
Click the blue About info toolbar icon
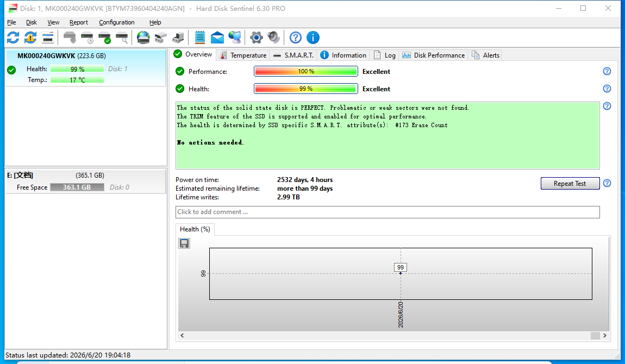pos(313,38)
